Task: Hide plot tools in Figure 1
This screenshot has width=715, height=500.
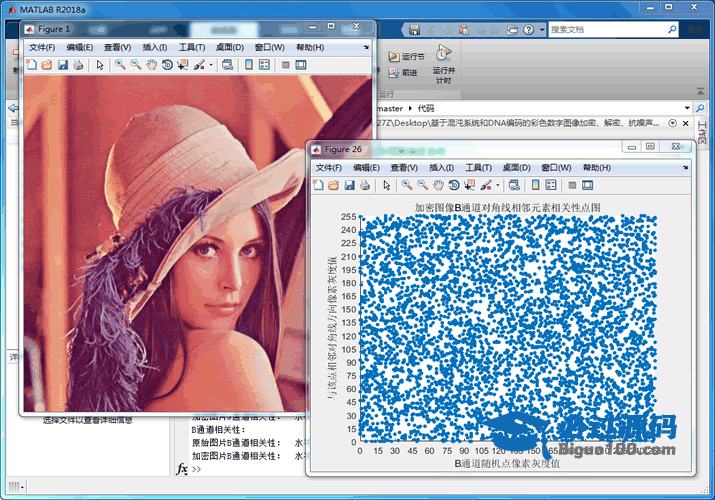Action: tap(285, 65)
